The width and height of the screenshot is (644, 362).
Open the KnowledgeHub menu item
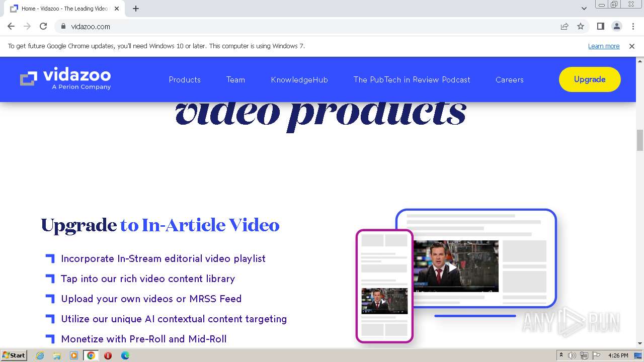299,79
